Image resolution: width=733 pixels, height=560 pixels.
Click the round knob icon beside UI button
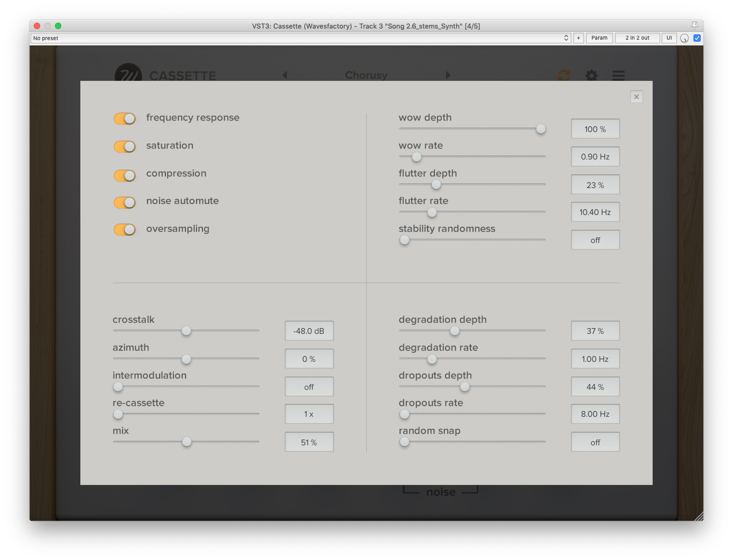point(684,38)
